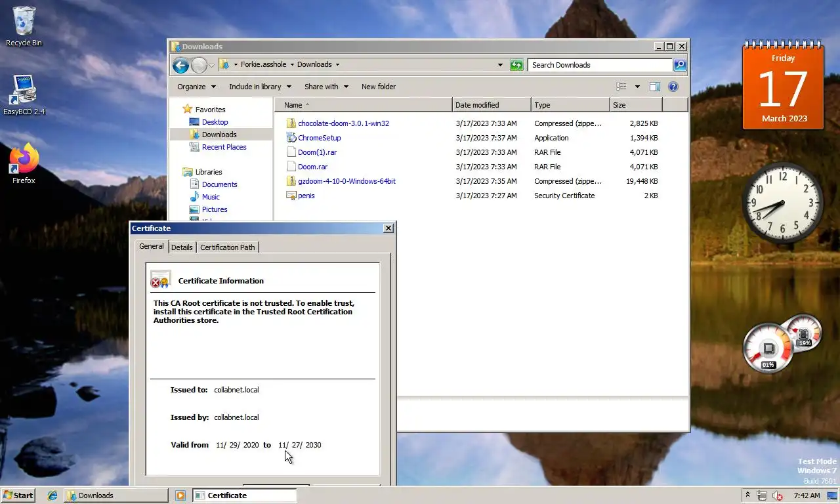Switch to Certificate taskbar button

pyautogui.click(x=244, y=495)
